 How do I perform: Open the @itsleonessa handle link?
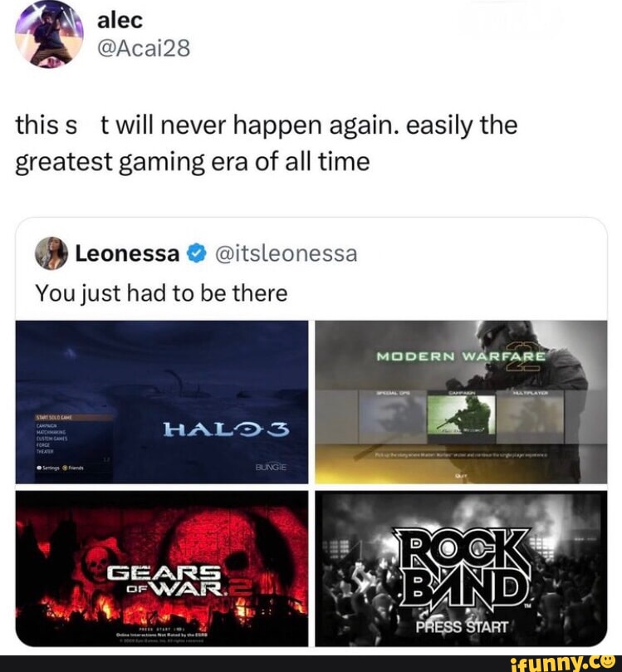tap(286, 253)
